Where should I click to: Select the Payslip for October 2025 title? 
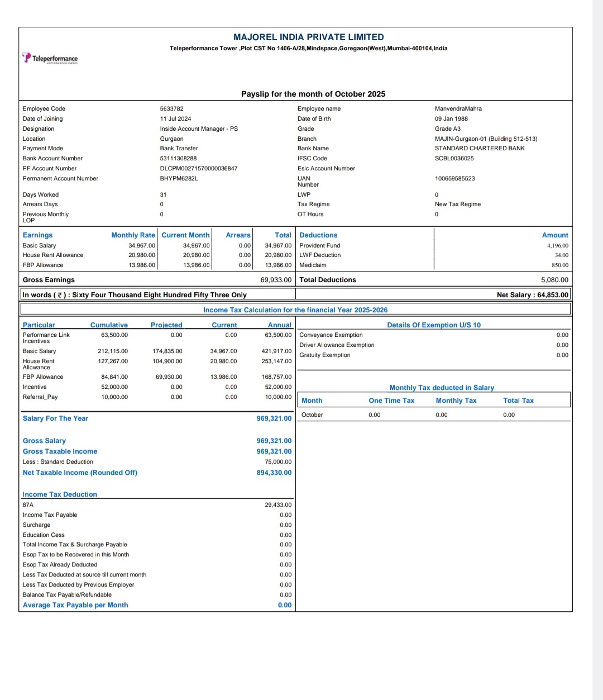pyautogui.click(x=313, y=94)
